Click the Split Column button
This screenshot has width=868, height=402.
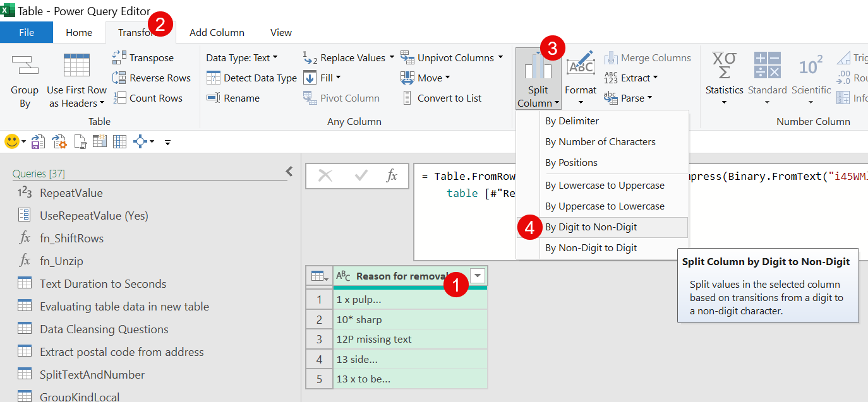(538, 79)
